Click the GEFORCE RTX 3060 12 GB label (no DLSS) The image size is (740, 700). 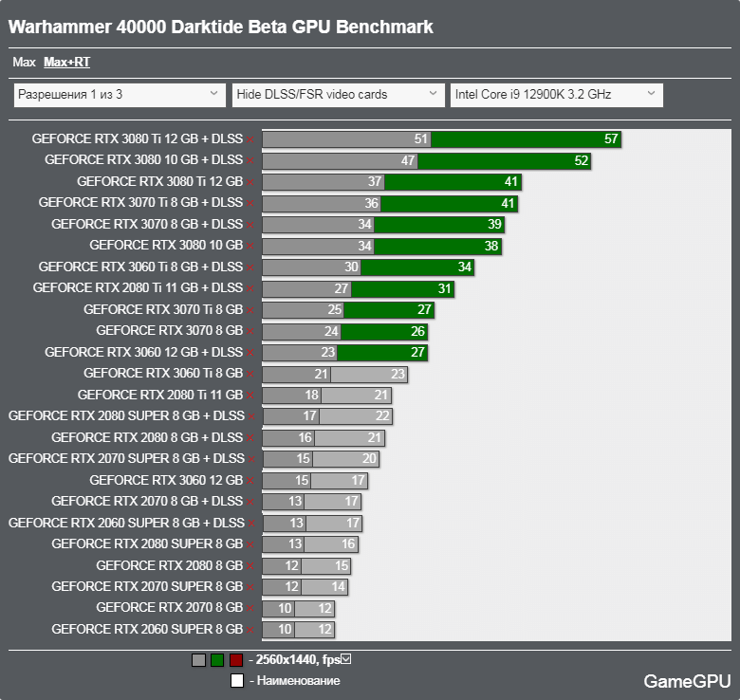tap(166, 480)
